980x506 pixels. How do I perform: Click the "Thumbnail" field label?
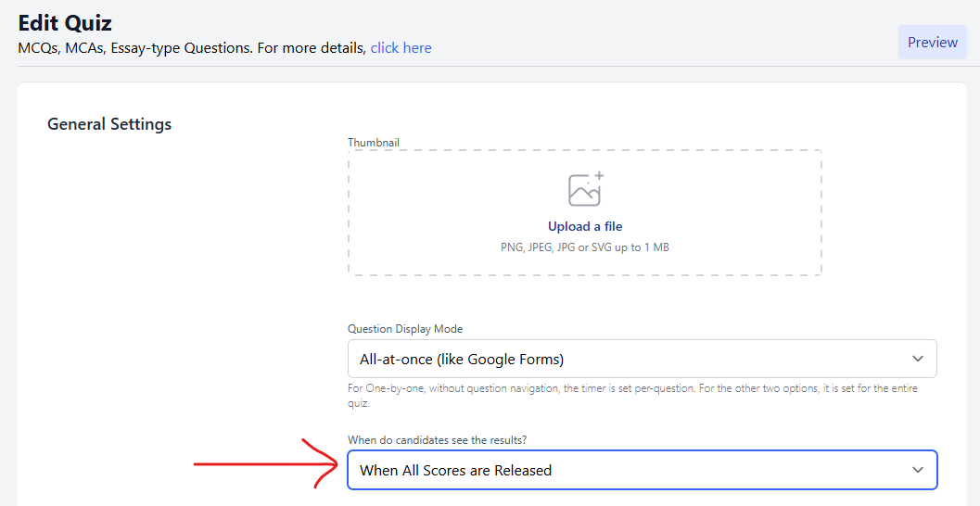(374, 143)
